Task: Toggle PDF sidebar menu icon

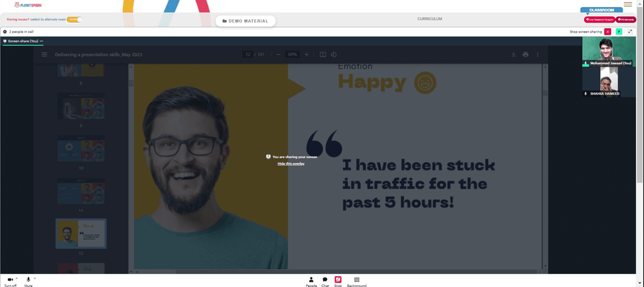Action: coord(44,55)
